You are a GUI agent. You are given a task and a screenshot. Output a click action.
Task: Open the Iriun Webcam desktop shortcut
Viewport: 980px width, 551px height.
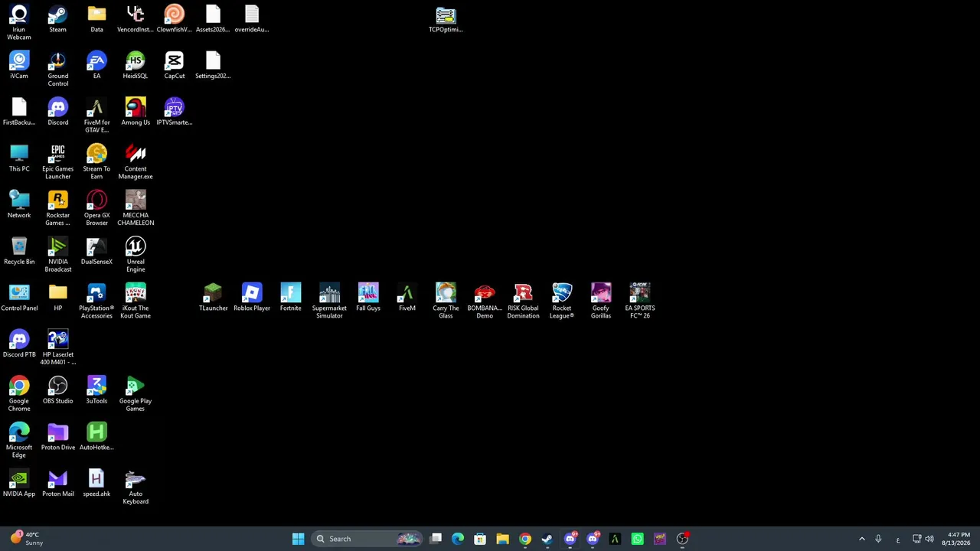pos(19,23)
